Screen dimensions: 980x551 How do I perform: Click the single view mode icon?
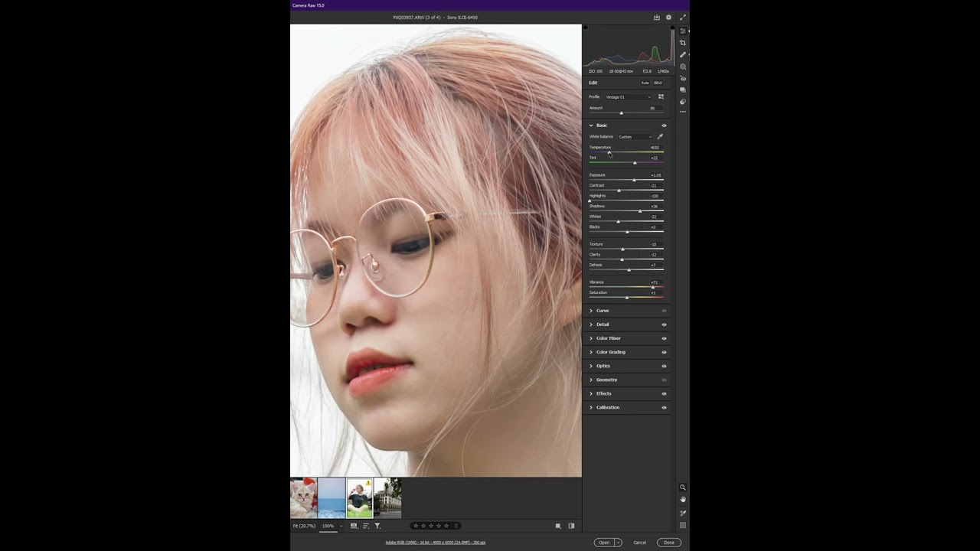558,526
